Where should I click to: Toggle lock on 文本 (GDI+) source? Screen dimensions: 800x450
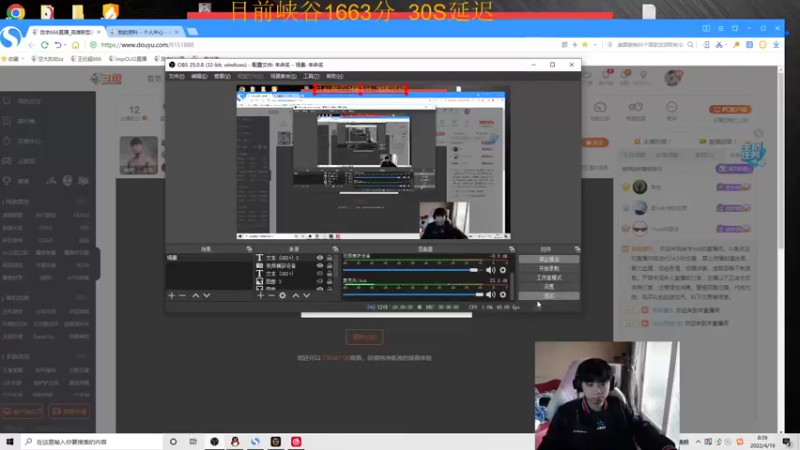(x=330, y=273)
